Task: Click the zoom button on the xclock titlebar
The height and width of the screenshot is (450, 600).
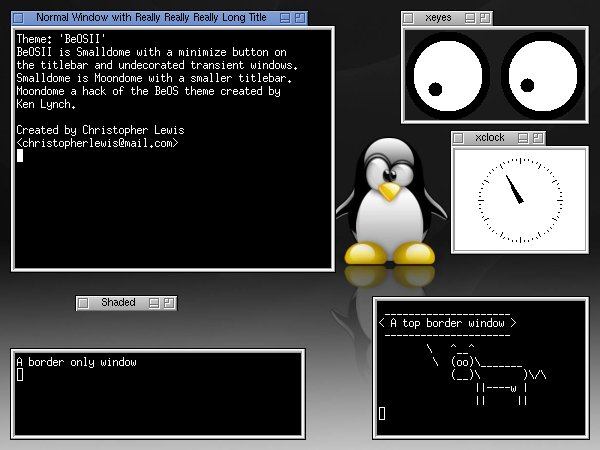Action: pos(538,138)
